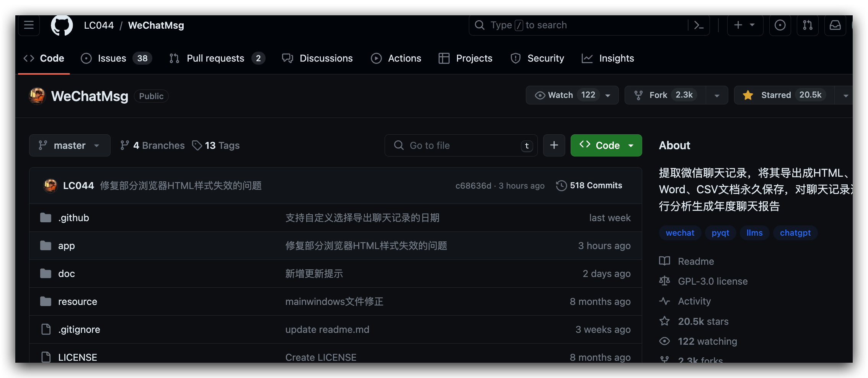
Task: Click the Type / to search field
Action: [589, 25]
